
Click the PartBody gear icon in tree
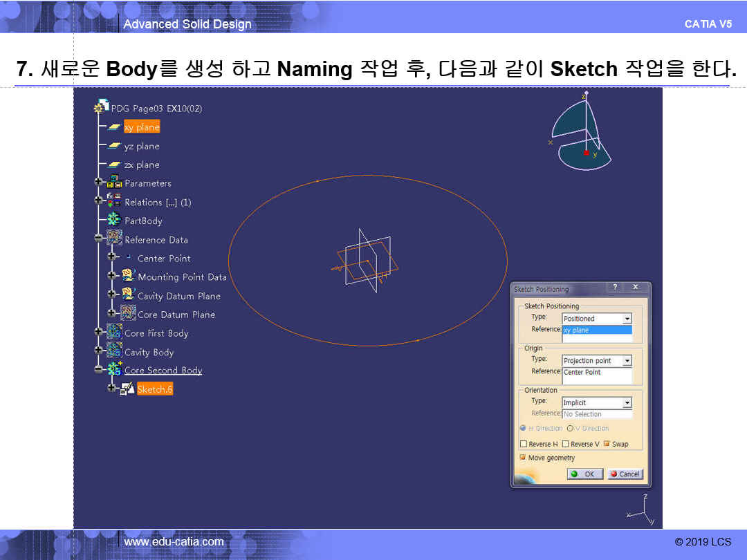[114, 220]
